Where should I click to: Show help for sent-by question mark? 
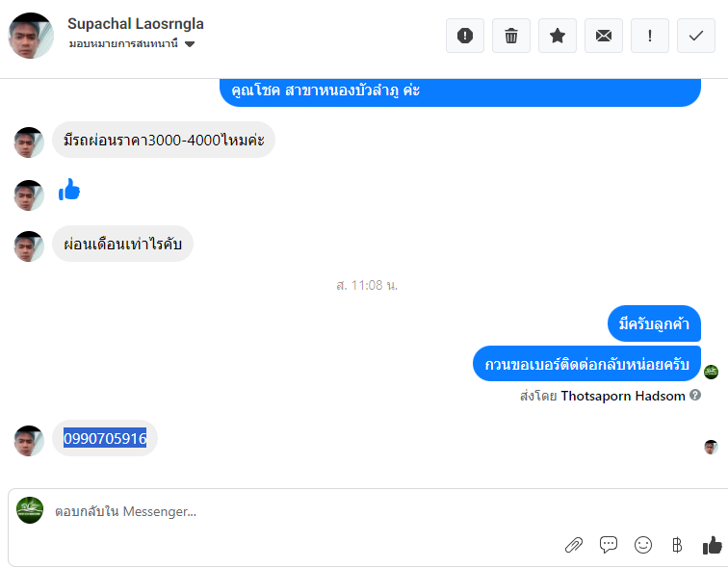pos(695,395)
